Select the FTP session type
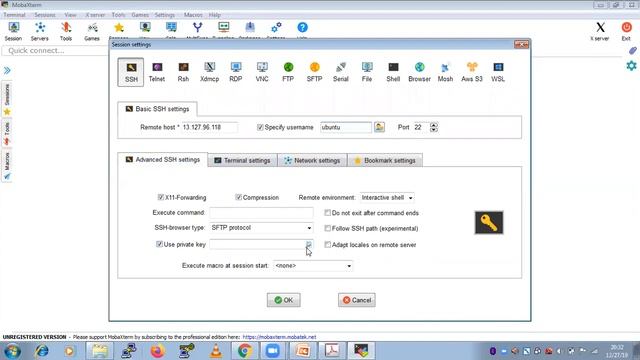 pyautogui.click(x=288, y=72)
